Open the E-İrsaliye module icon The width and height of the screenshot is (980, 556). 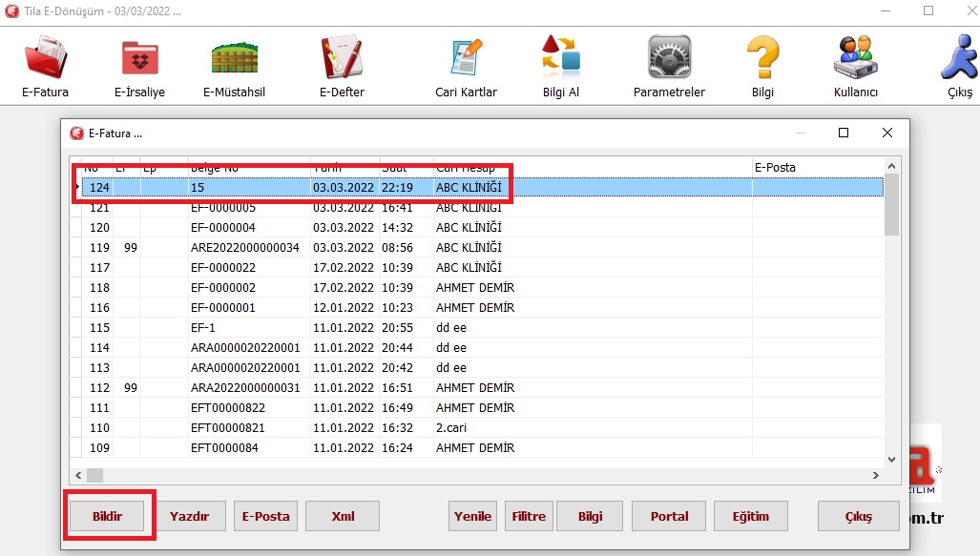140,57
